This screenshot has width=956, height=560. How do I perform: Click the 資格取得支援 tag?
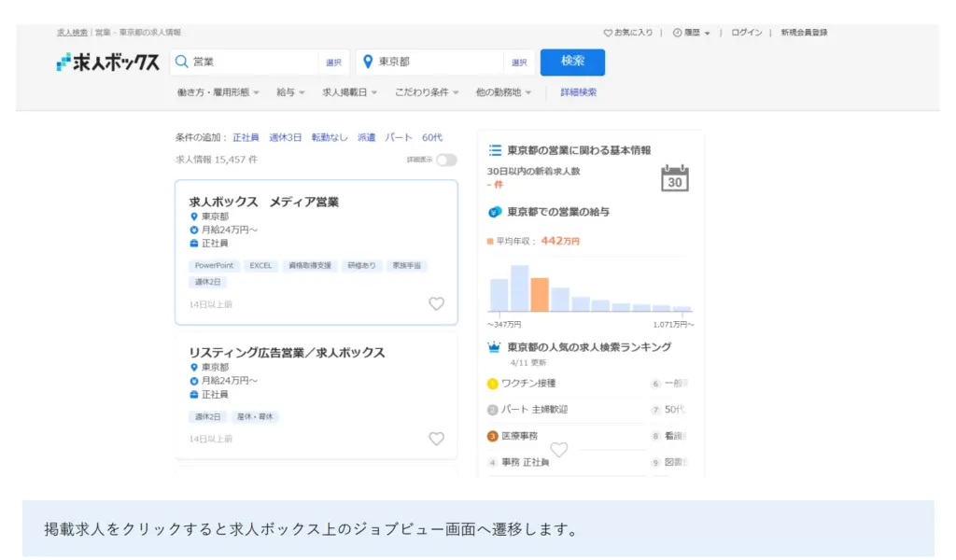point(310,266)
